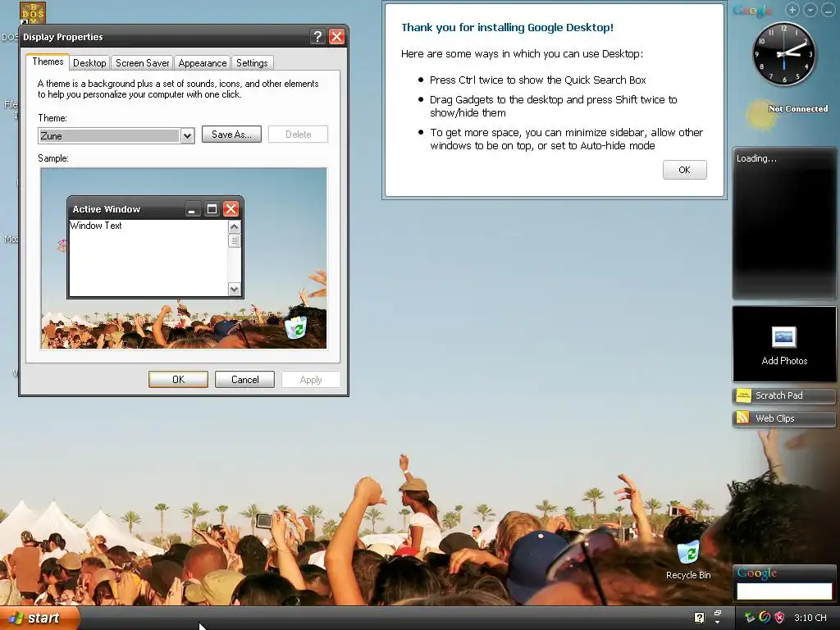
Task: Click the Not Connected weather text
Action: (x=797, y=109)
